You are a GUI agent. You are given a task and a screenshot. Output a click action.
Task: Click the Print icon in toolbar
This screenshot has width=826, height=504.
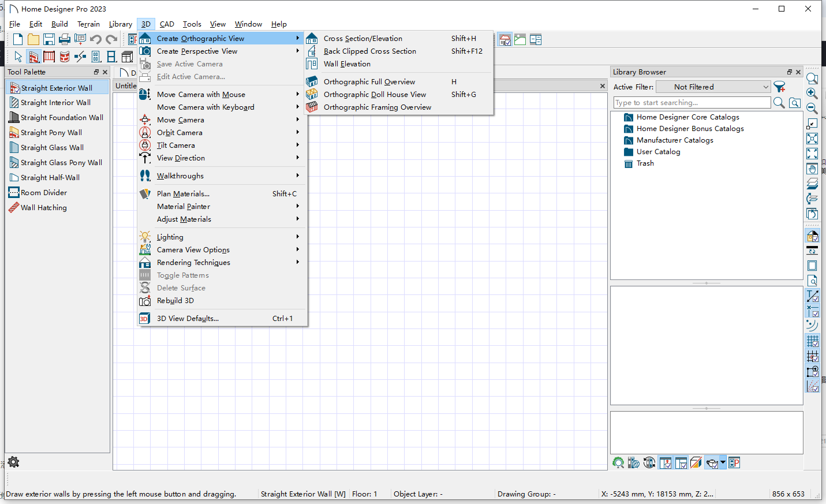(x=65, y=39)
